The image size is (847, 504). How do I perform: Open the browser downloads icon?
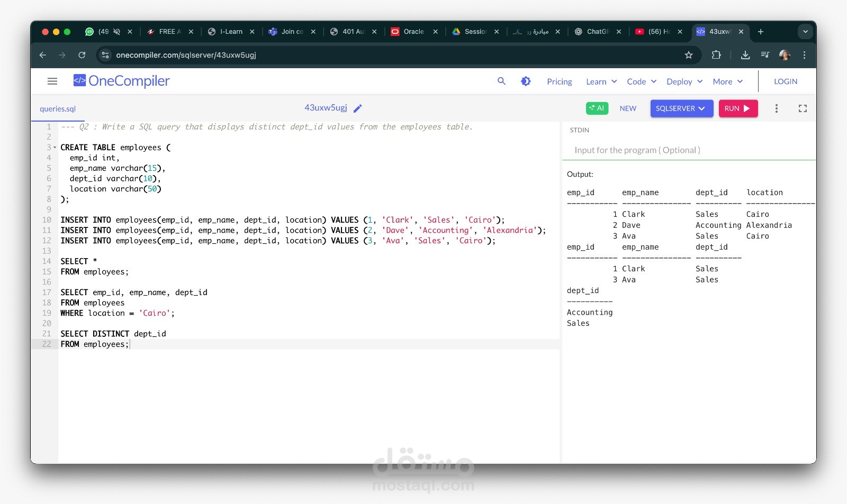745,55
